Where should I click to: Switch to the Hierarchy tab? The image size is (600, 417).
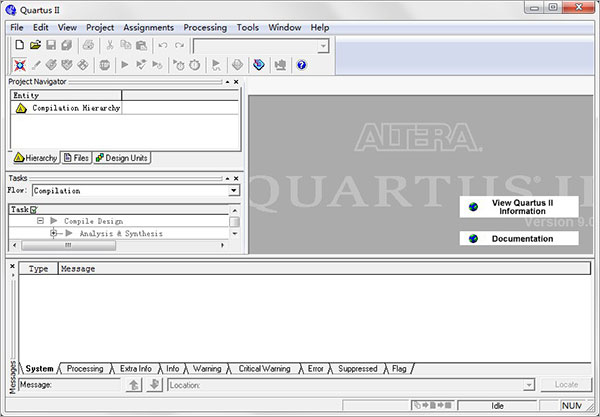[x=36, y=158]
